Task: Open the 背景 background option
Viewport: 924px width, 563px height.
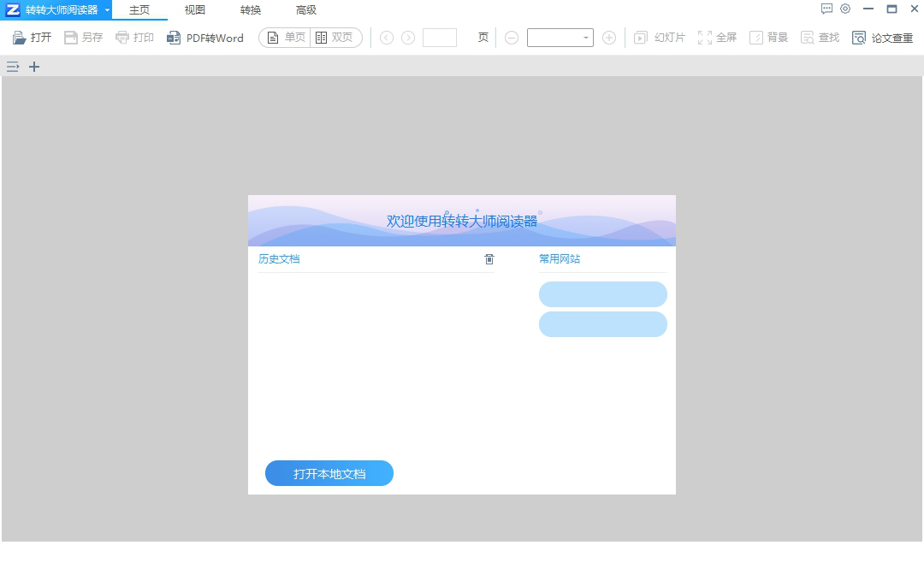Action: coord(768,38)
